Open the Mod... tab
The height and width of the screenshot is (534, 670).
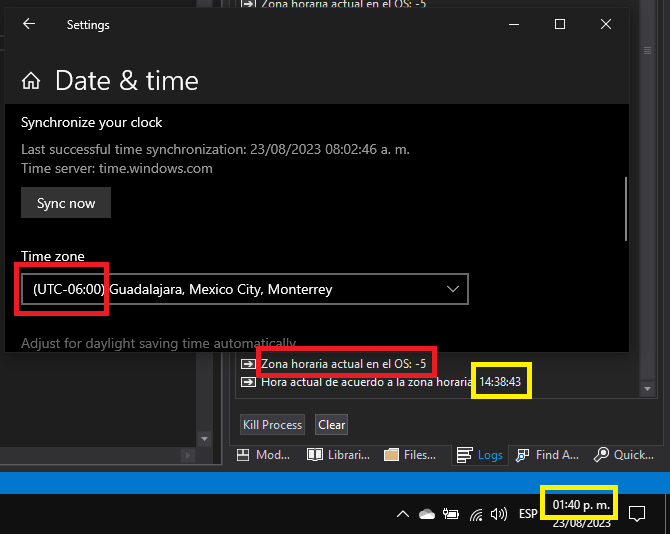263,455
